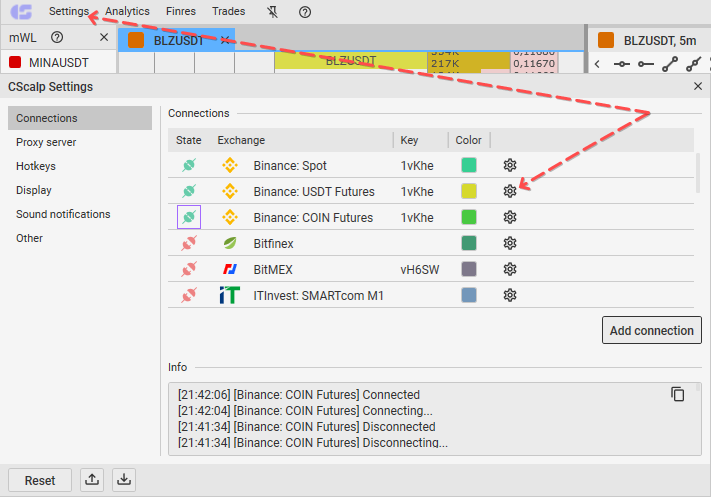Image resolution: width=711 pixels, height=497 pixels.
Task: Toggle the Binance: Spot connection state
Action: (x=189, y=165)
